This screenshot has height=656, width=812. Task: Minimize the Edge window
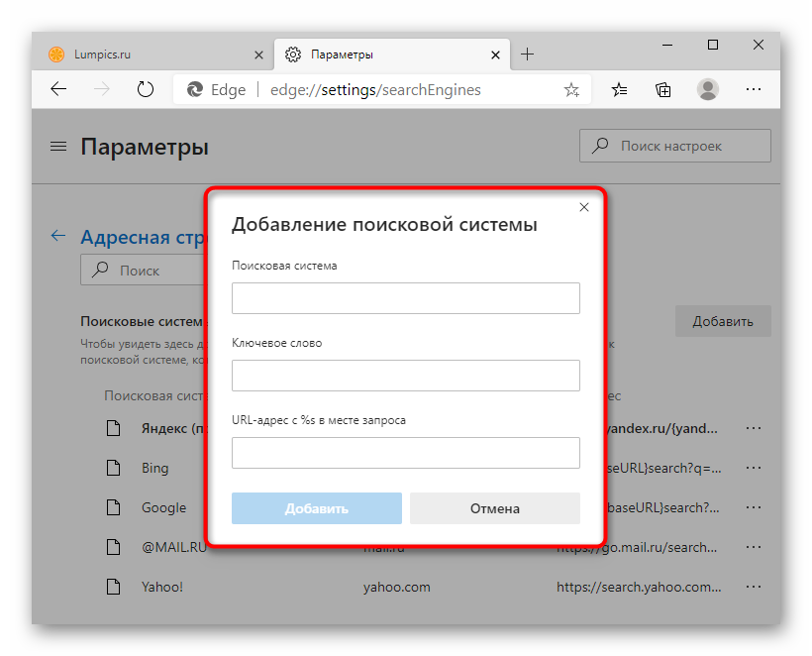click(x=667, y=45)
